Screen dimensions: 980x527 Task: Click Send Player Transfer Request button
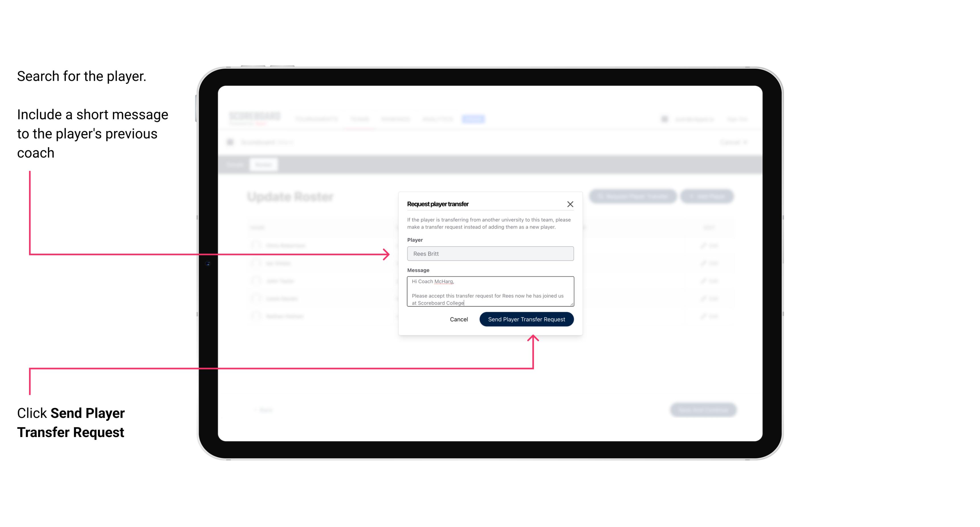(526, 319)
